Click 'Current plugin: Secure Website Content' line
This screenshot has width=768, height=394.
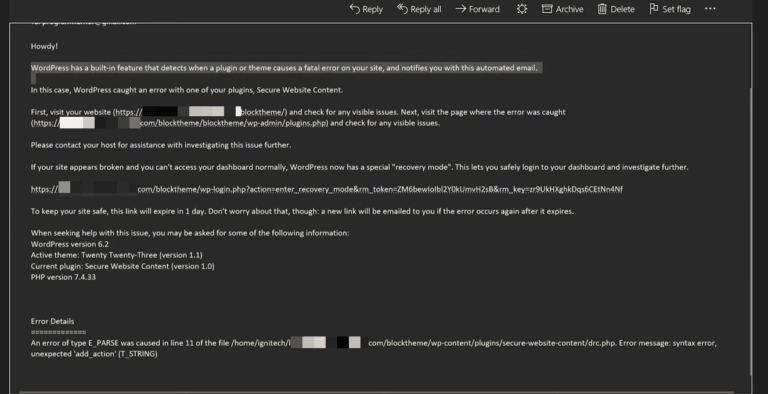click(x=122, y=266)
